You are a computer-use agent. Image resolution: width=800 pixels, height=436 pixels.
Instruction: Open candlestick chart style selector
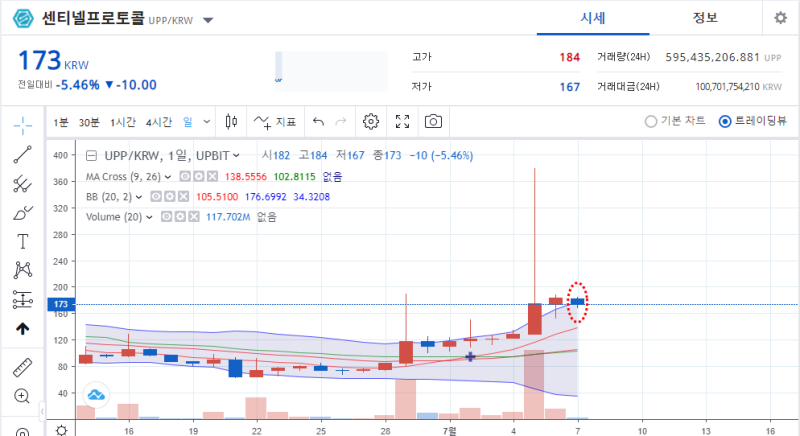click(x=231, y=121)
